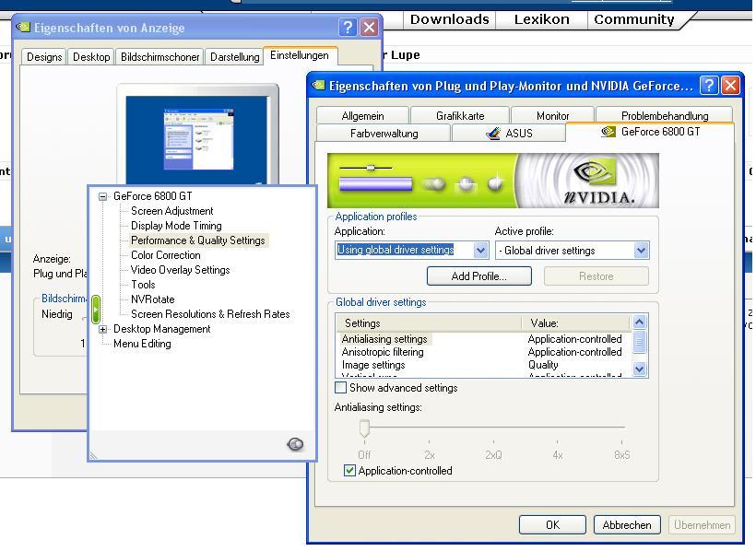
Task: Select Color Correction in the tree
Action: (x=166, y=255)
